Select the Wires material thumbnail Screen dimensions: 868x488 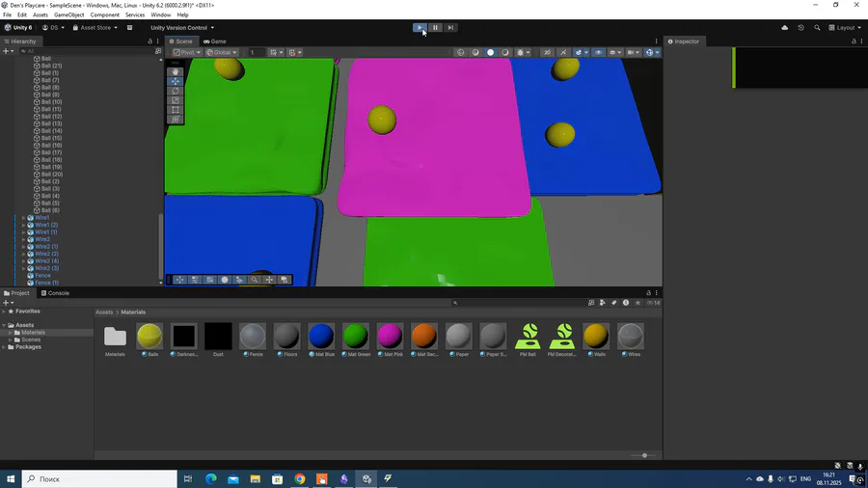click(631, 340)
